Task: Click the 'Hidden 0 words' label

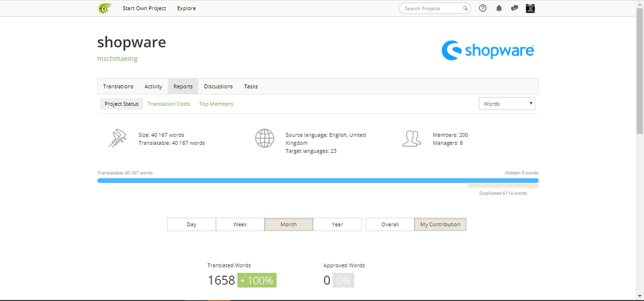Action: pyautogui.click(x=522, y=173)
